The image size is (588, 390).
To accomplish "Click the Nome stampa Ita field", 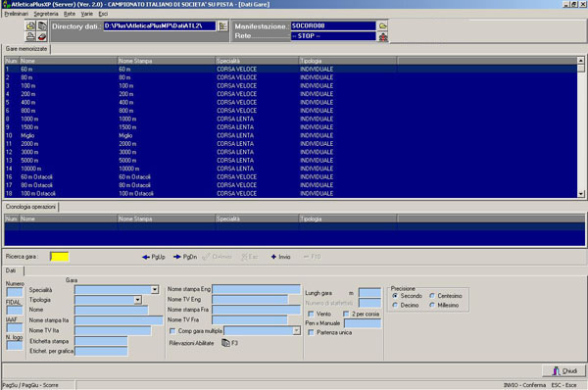I will [x=119, y=320].
